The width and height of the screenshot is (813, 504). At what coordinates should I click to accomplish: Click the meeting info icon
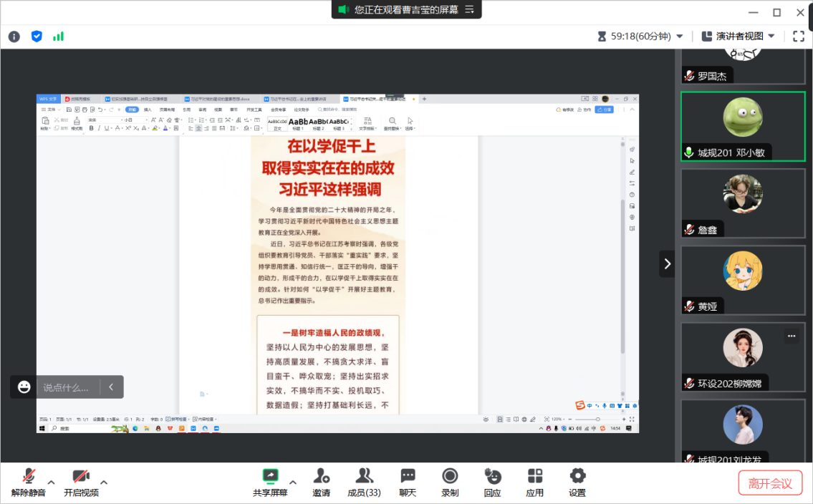tap(14, 37)
